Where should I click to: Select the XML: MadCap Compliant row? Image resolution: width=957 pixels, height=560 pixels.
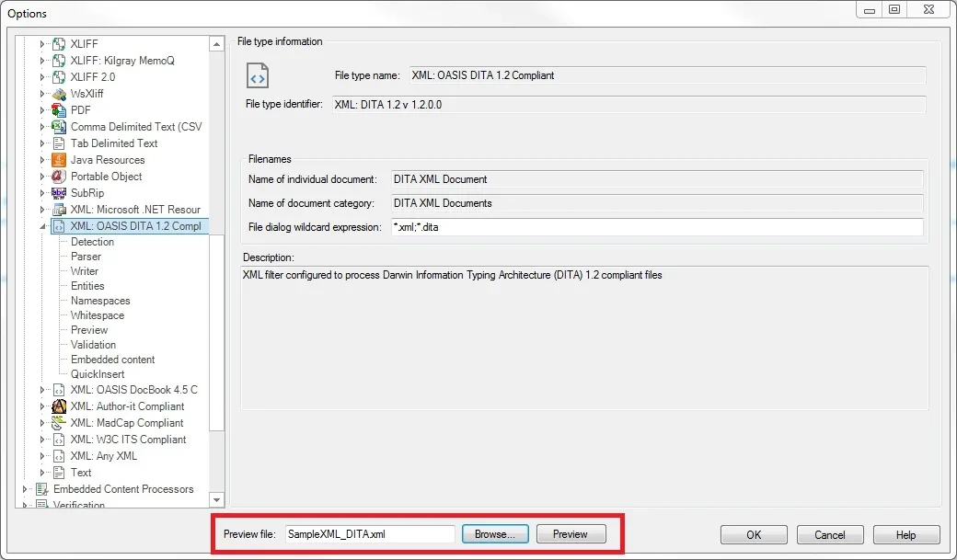point(126,423)
